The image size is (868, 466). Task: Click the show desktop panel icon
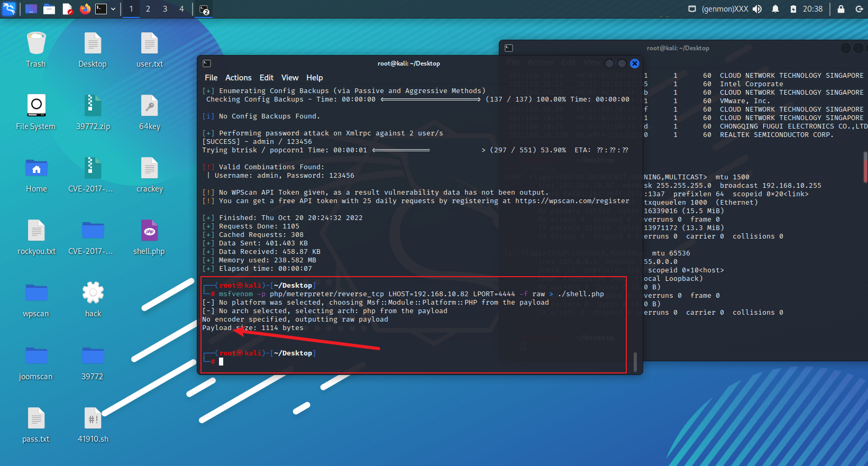31,9
